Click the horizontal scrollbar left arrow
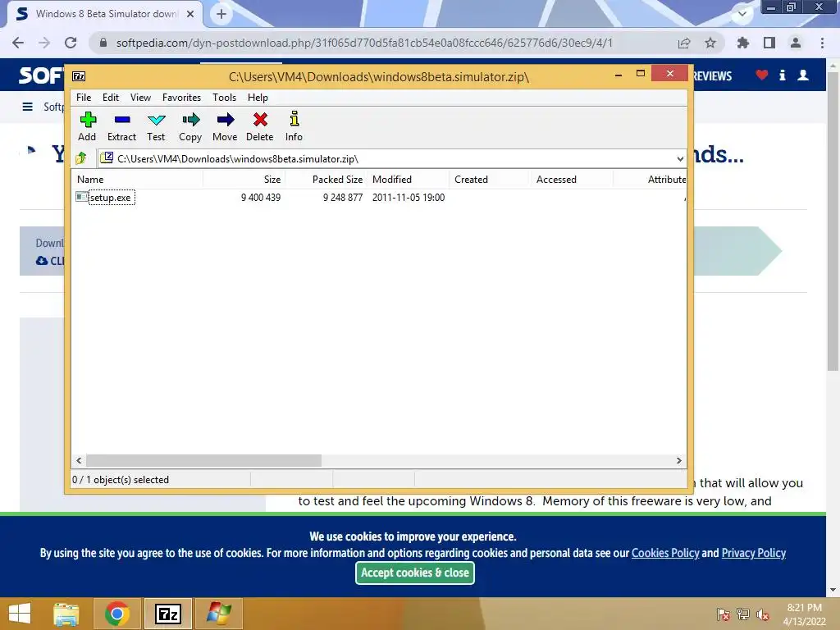The width and height of the screenshot is (840, 630). tap(80, 461)
